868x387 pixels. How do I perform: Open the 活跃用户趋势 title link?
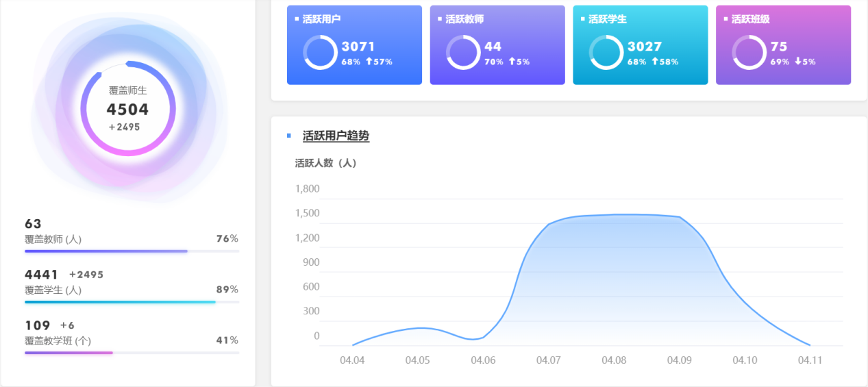tap(336, 136)
